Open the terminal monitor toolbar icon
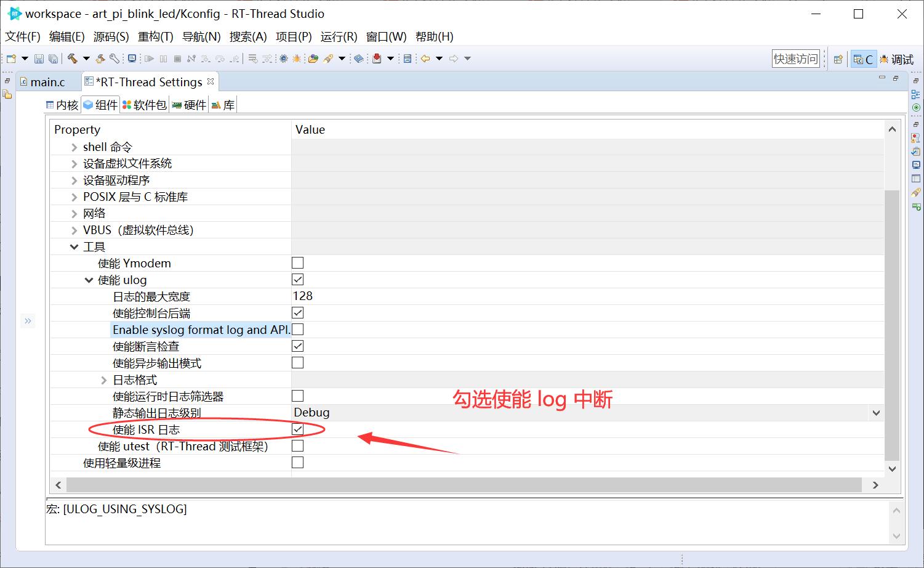 [132, 59]
